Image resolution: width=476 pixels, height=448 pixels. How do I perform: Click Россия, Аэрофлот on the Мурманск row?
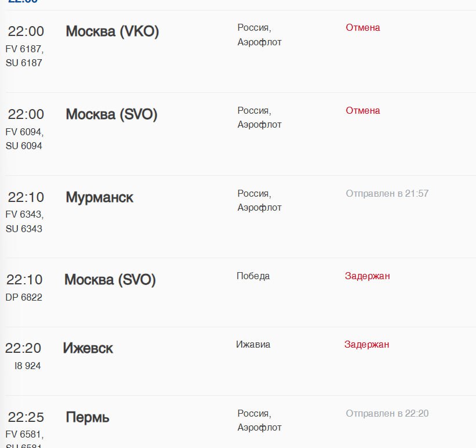pos(260,201)
